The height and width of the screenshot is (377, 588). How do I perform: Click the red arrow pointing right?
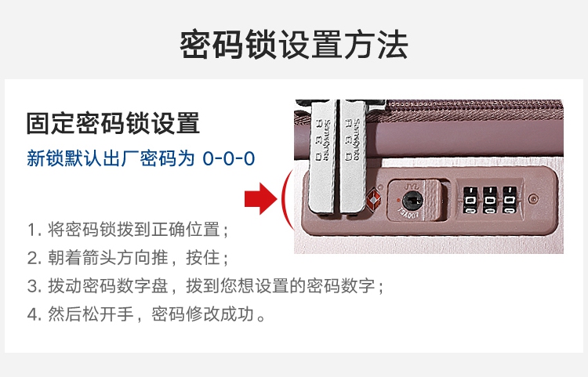click(260, 198)
